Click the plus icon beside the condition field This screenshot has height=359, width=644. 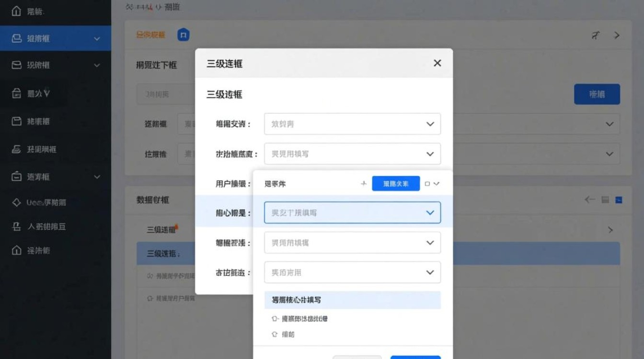point(364,183)
